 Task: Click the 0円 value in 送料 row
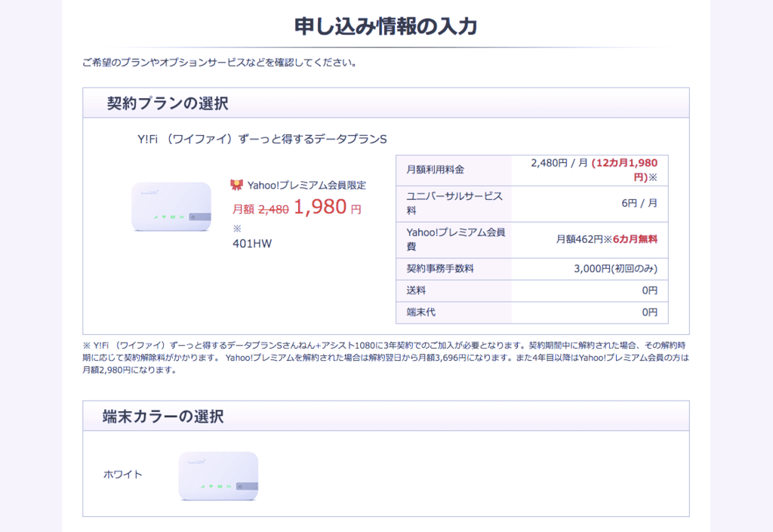pyautogui.click(x=650, y=290)
